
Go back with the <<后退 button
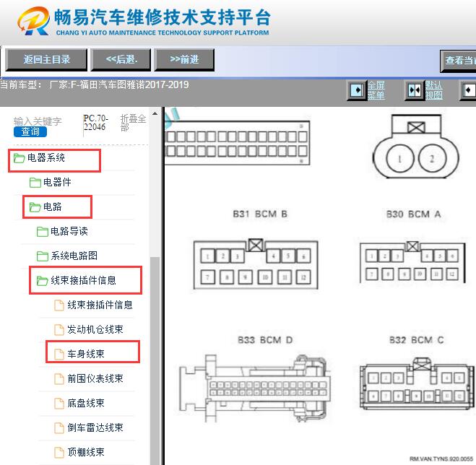[121, 59]
